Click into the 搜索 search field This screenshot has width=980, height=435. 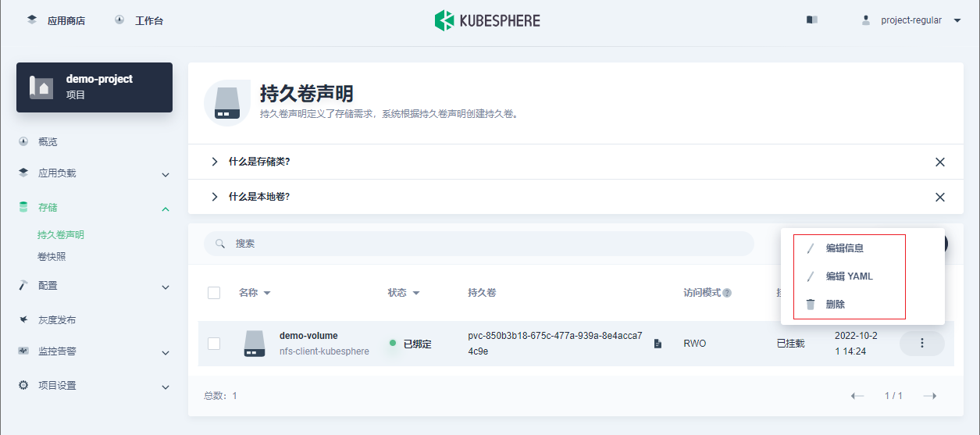pyautogui.click(x=479, y=244)
